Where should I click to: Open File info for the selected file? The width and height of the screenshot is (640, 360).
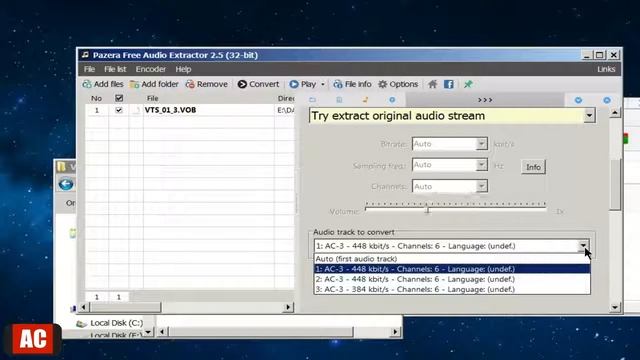coord(352,84)
